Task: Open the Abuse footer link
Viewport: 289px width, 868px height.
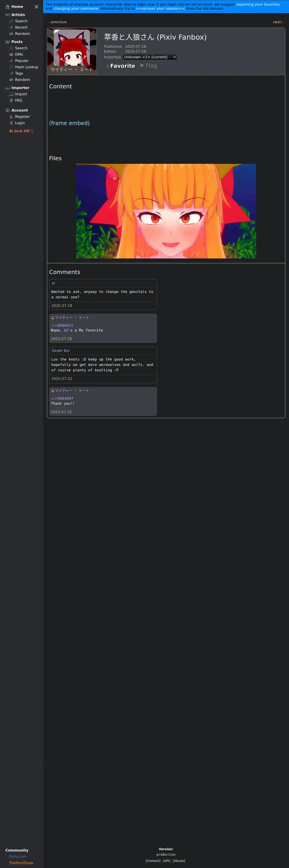Action: pyautogui.click(x=179, y=861)
